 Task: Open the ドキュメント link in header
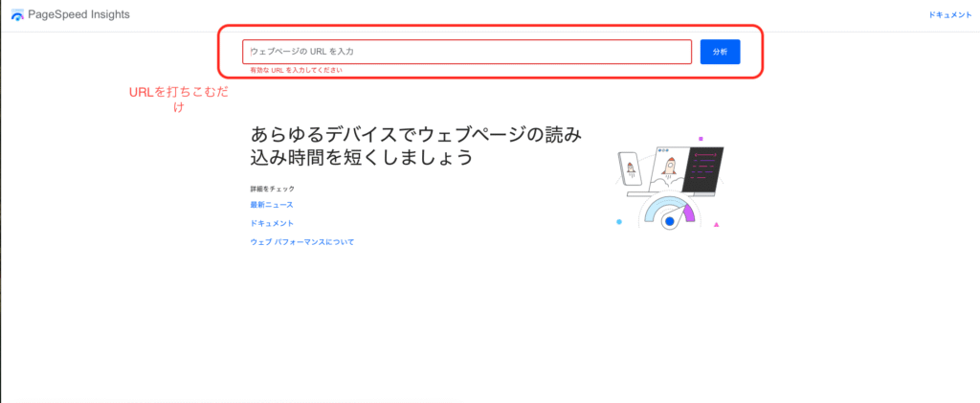pyautogui.click(x=950, y=15)
